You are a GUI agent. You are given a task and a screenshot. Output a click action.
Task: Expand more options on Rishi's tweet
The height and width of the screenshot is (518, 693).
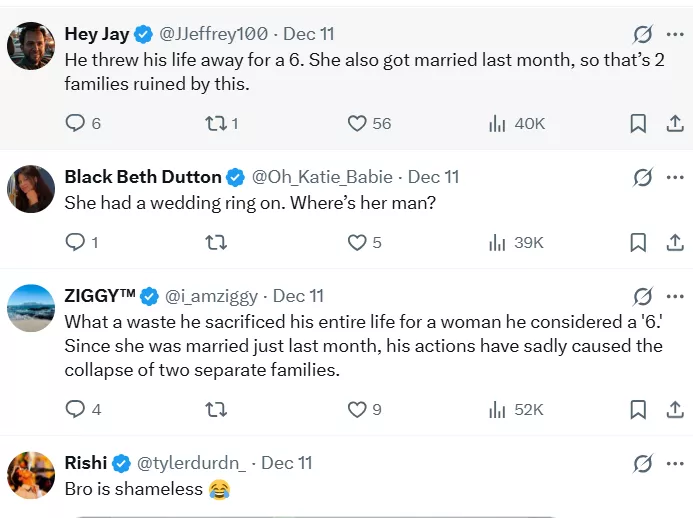[675, 463]
